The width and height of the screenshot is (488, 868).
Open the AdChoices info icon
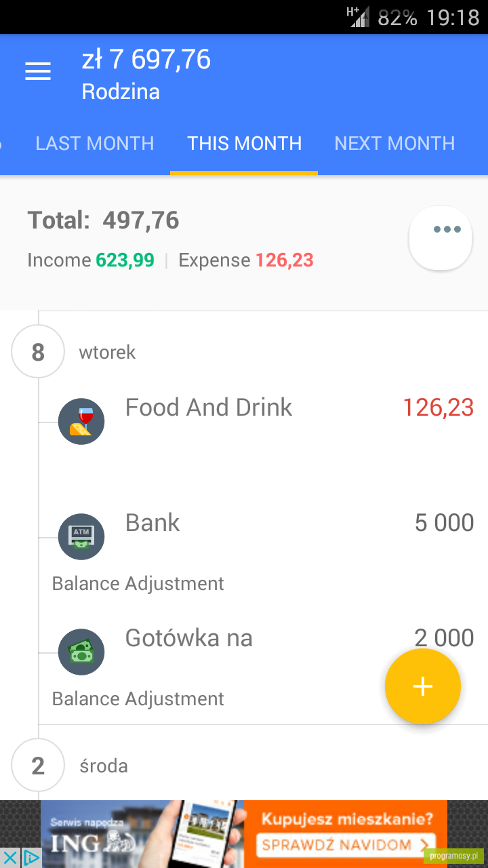point(31,858)
